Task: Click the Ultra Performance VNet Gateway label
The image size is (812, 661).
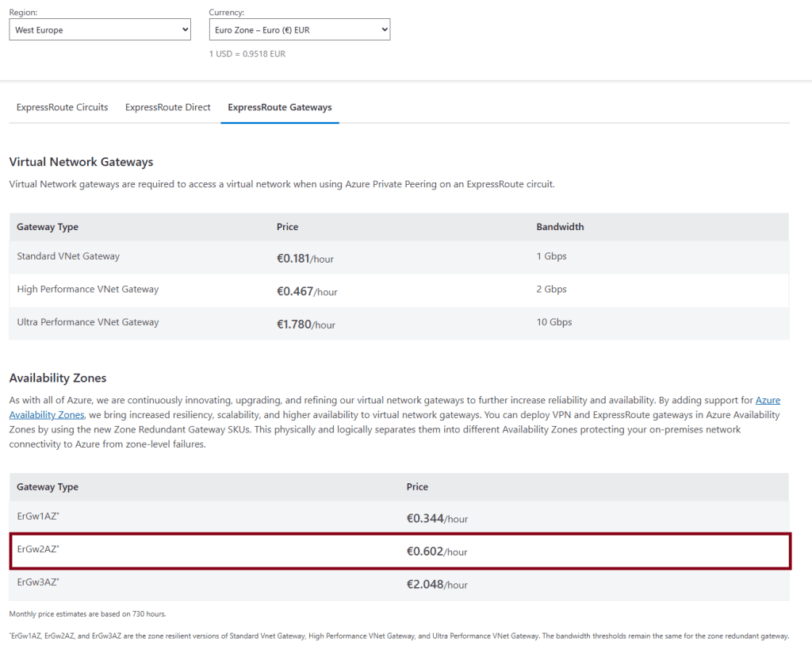Action: coord(87,322)
